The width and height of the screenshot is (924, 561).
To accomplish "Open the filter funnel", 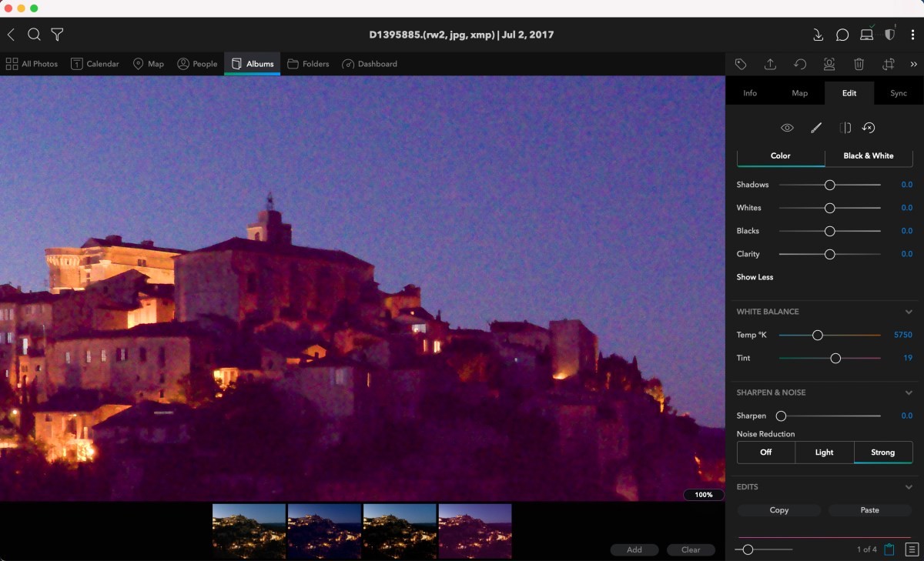I will point(57,35).
